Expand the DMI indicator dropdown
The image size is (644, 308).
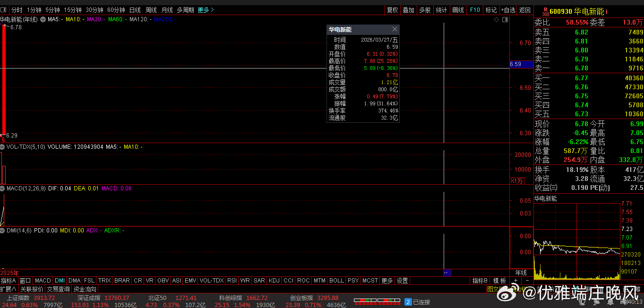pos(3,231)
